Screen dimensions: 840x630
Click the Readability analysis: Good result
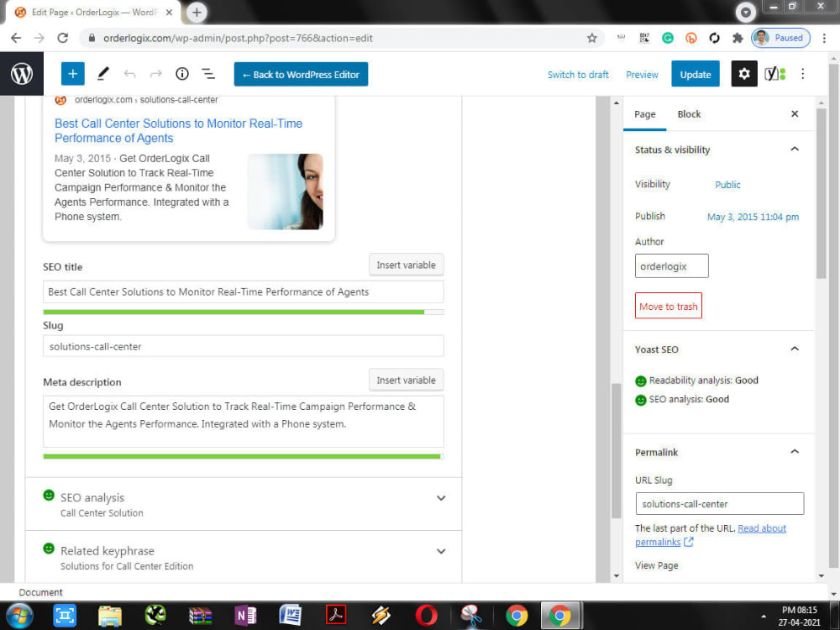click(696, 381)
